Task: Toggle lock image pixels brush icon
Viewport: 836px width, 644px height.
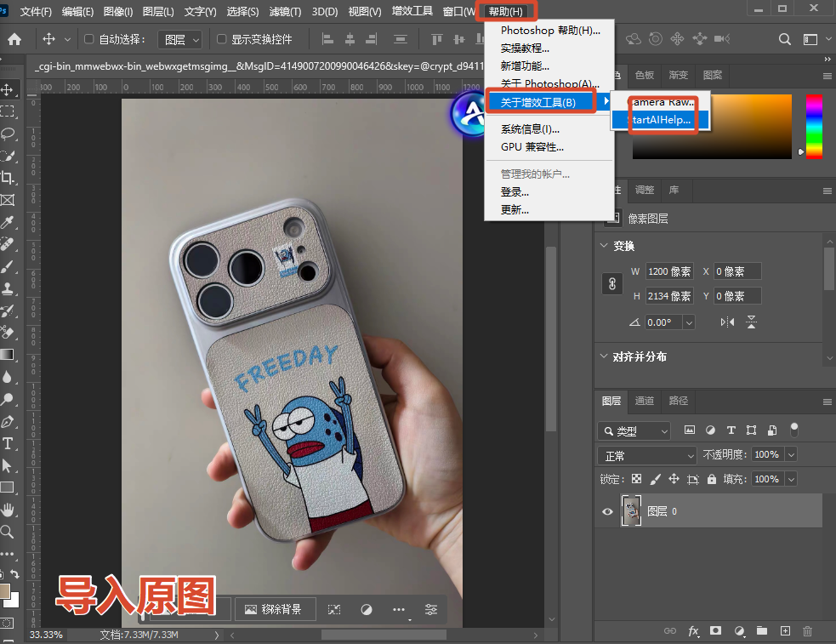Action: [x=655, y=479]
